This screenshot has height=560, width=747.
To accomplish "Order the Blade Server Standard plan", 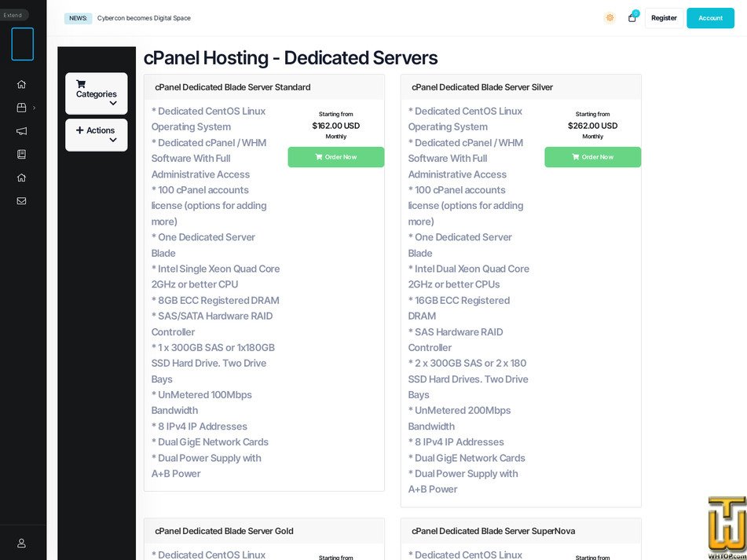I will pyautogui.click(x=336, y=157).
